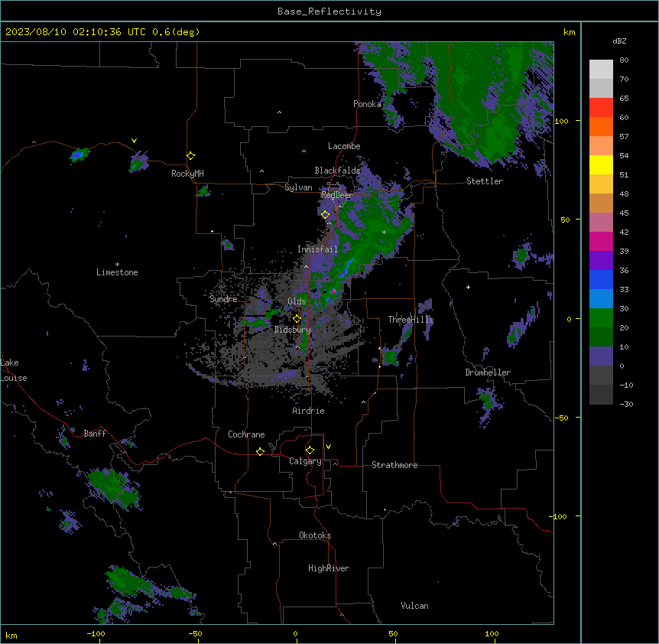Click the 80 value in dBZ legend

click(x=624, y=60)
